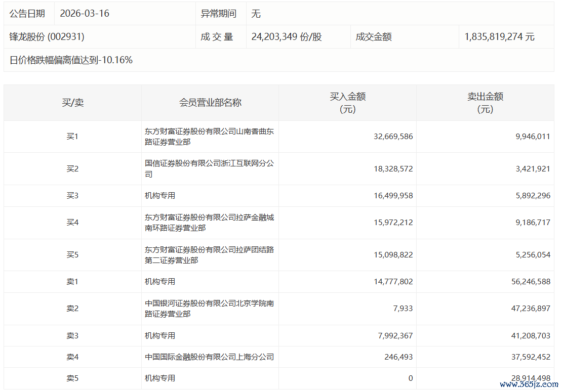562x392 pixels.
Task: Click the 买5 row label
Action: pyautogui.click(x=72, y=254)
